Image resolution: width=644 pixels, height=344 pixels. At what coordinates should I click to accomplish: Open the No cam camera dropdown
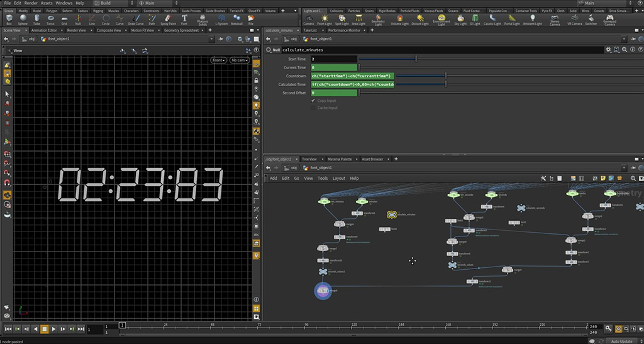pyautogui.click(x=240, y=60)
